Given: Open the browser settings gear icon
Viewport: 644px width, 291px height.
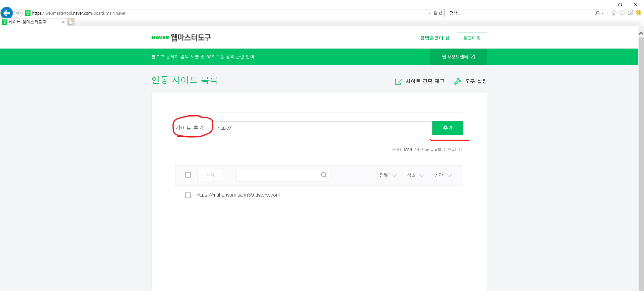Looking at the screenshot, I should [x=631, y=13].
